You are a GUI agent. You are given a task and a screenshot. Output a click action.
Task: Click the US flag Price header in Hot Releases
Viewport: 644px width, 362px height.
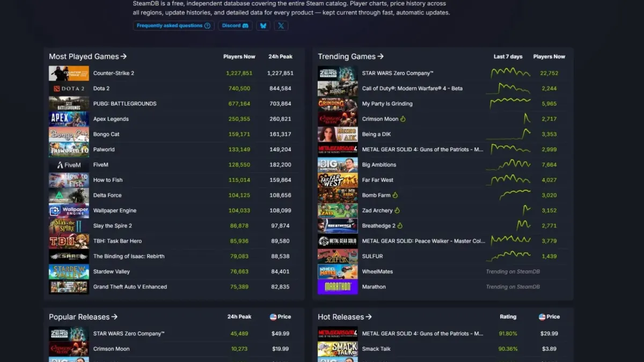(x=549, y=317)
